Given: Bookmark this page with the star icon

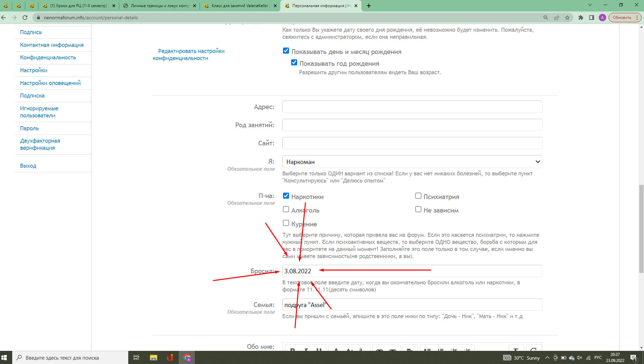Looking at the screenshot, I should coord(567,18).
